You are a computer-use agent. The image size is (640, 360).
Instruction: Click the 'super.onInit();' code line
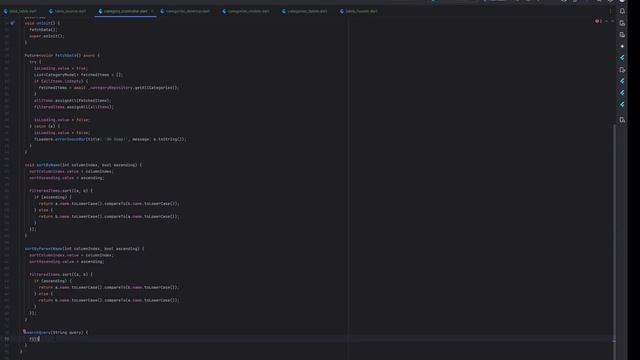click(x=47, y=36)
